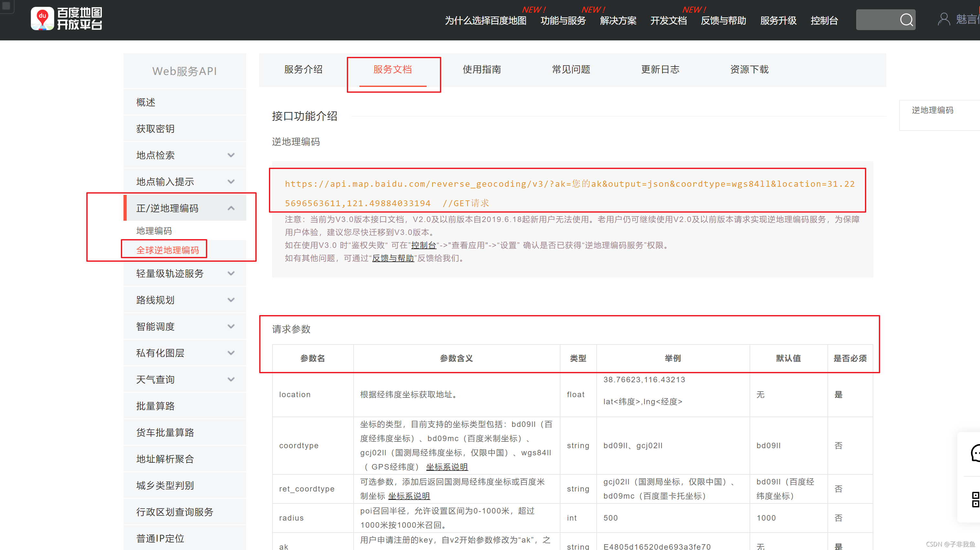Select 概述 in the sidebar
Screen dimensions: 980x550
(185, 102)
